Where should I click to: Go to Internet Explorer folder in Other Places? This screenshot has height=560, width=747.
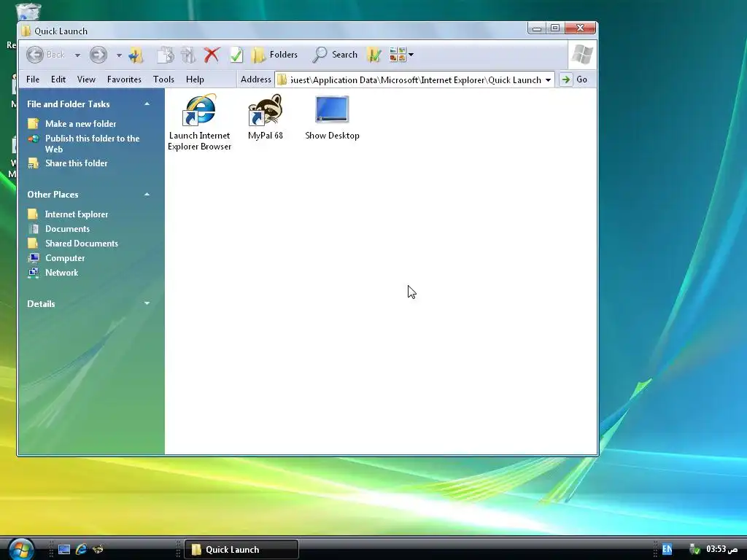[x=76, y=214]
